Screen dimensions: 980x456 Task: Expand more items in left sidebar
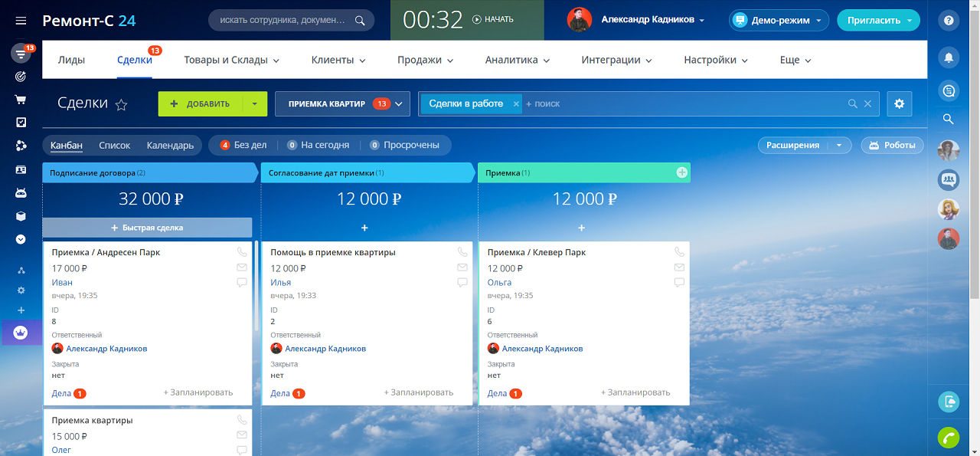point(21,239)
